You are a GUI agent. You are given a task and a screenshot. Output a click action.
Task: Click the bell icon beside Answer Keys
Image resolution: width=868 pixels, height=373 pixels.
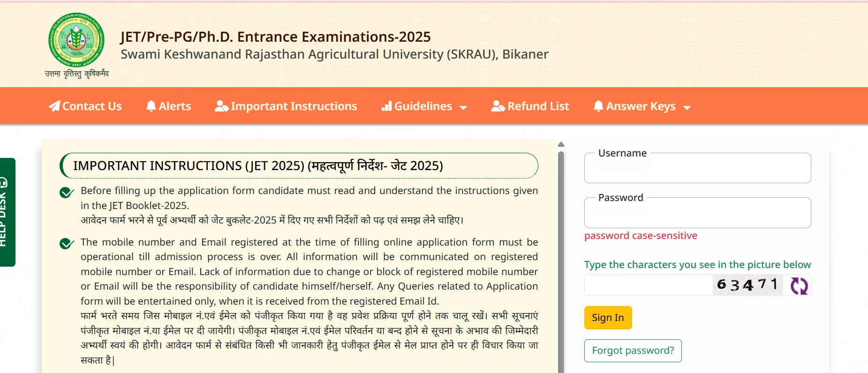(x=598, y=106)
